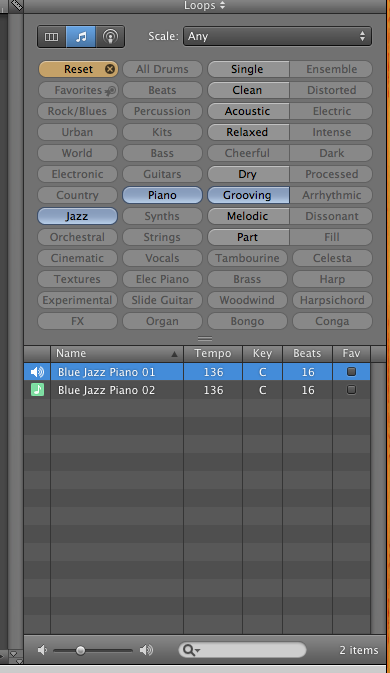Click key C of Blue Jazz Piano 01
The height and width of the screenshot is (673, 390).
click(x=263, y=372)
